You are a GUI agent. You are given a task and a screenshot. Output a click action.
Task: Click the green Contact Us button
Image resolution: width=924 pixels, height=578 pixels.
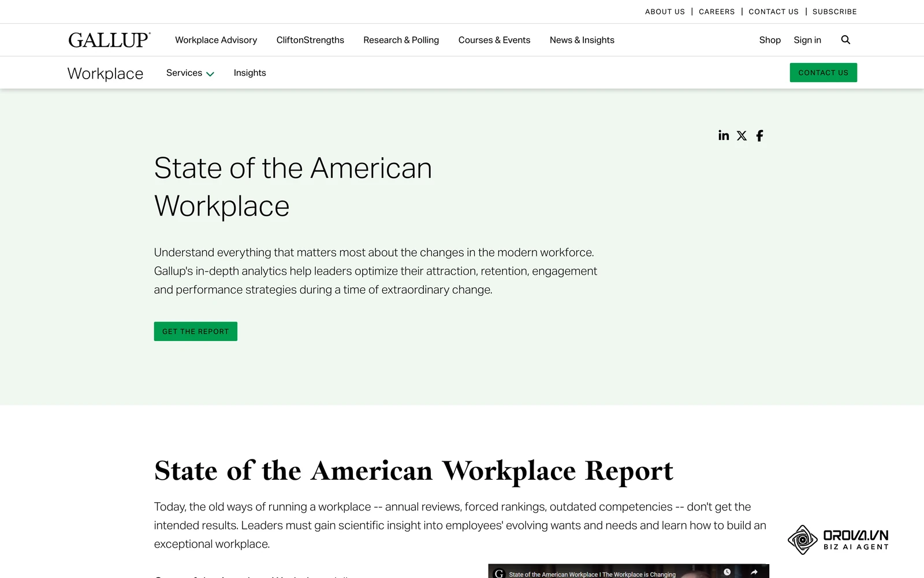823,73
